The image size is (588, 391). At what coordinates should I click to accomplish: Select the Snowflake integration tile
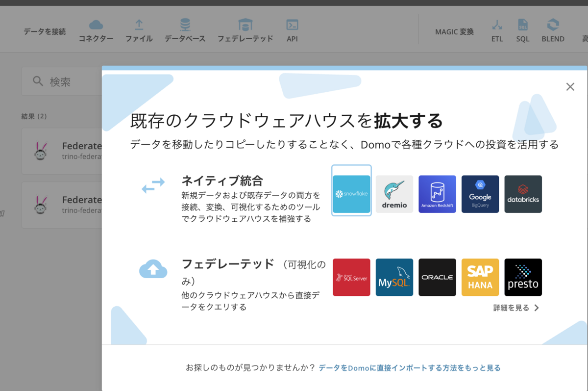point(351,194)
